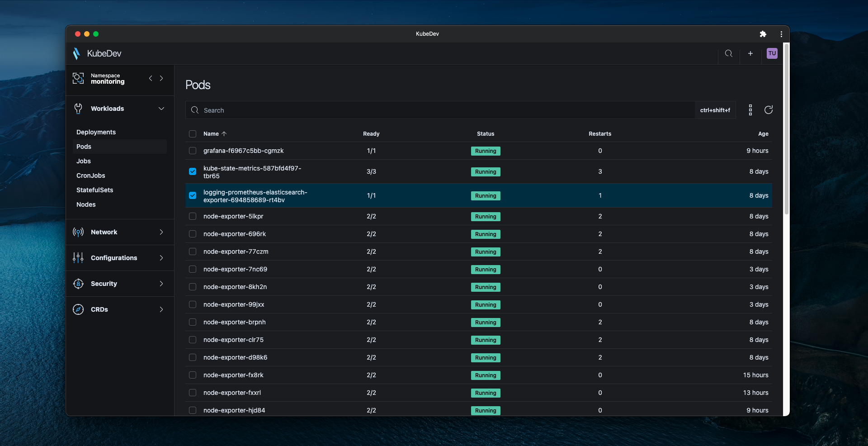This screenshot has width=868, height=446.
Task: Click the Pods page heading
Action: 198,85
